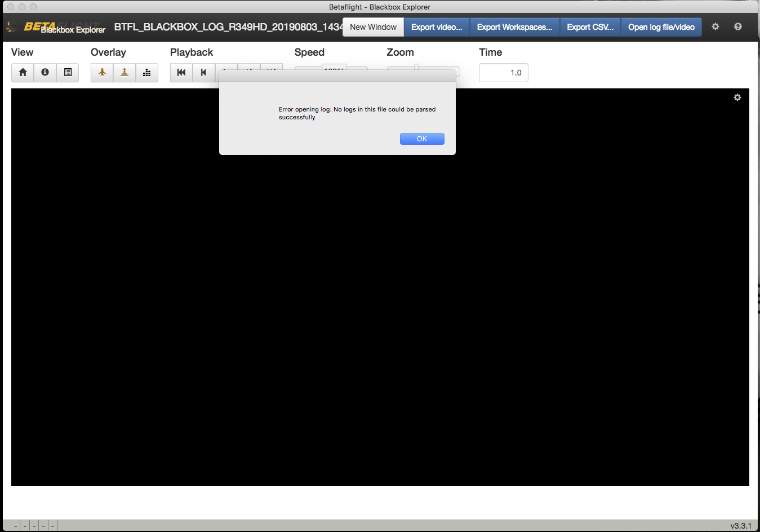This screenshot has height=532, width=760.
Task: Start an Export video
Action: click(436, 26)
